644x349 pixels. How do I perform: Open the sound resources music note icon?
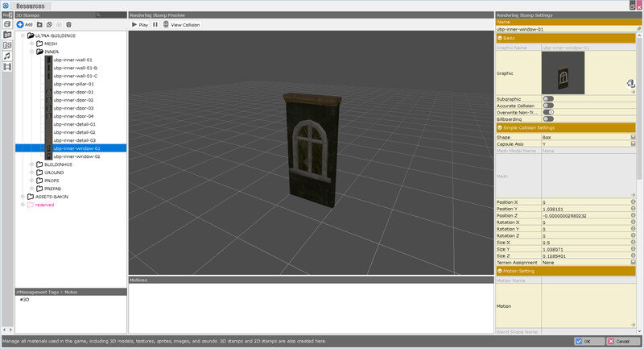7,56
